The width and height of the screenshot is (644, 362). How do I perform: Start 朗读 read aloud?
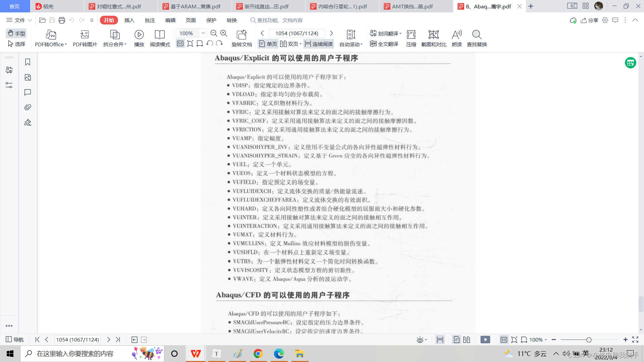pyautogui.click(x=457, y=38)
